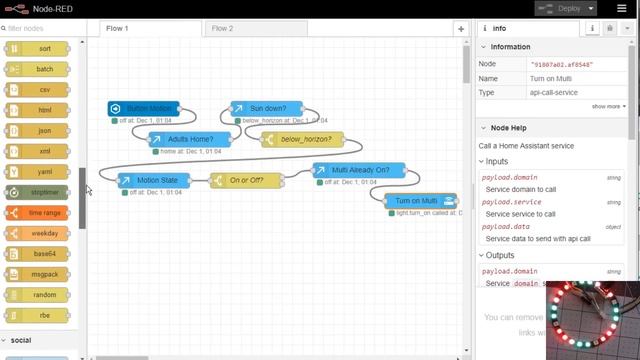Viewport: 640px width, 360px height.
Task: Select the On or Off? switch node
Action: 247,180
